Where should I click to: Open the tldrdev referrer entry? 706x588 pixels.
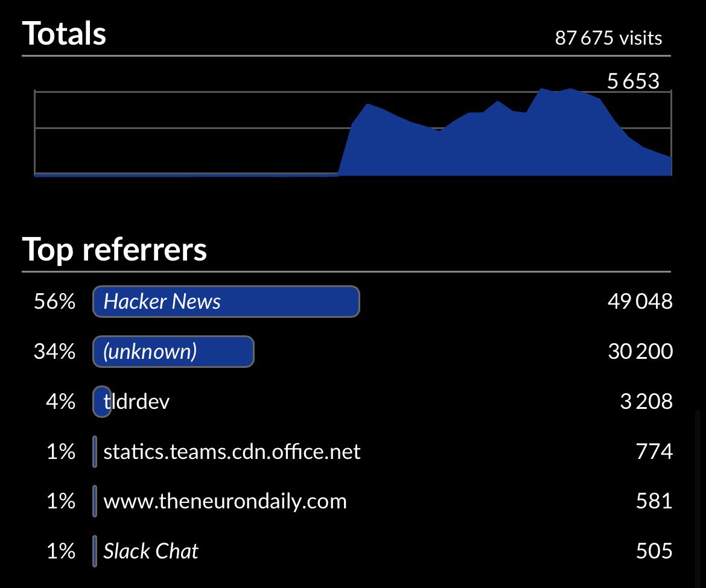136,401
